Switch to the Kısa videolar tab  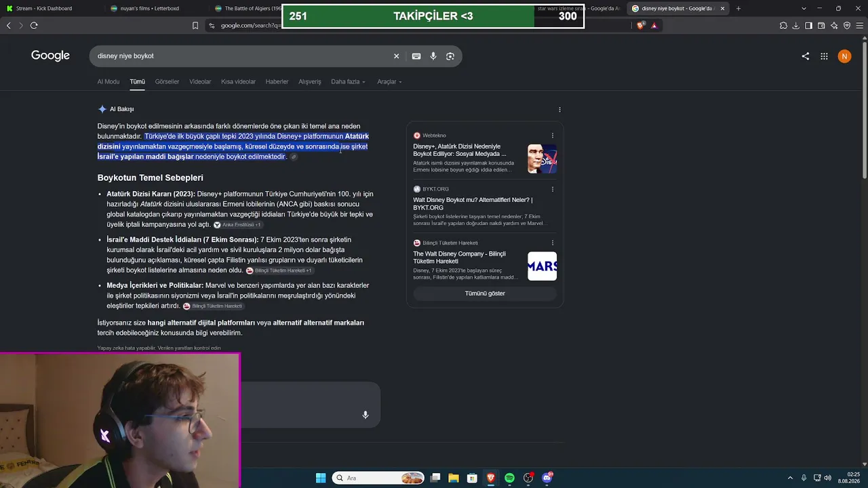pyautogui.click(x=238, y=82)
